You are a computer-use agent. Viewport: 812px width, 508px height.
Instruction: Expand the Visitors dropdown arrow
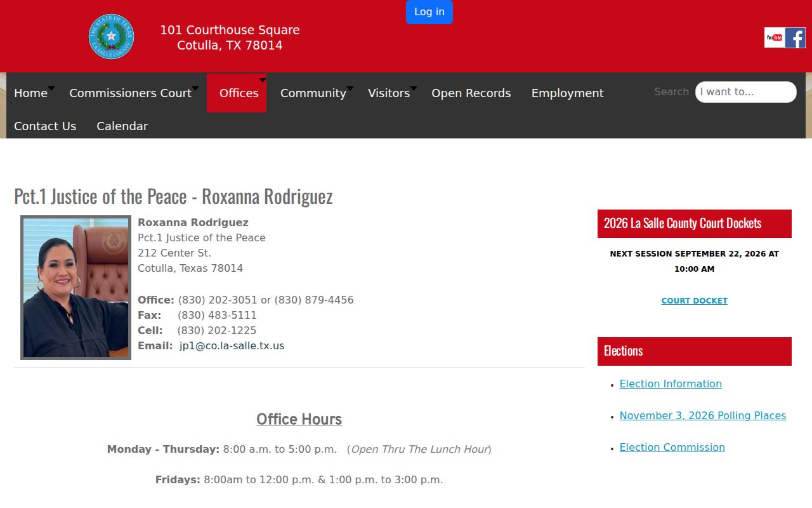click(x=414, y=88)
